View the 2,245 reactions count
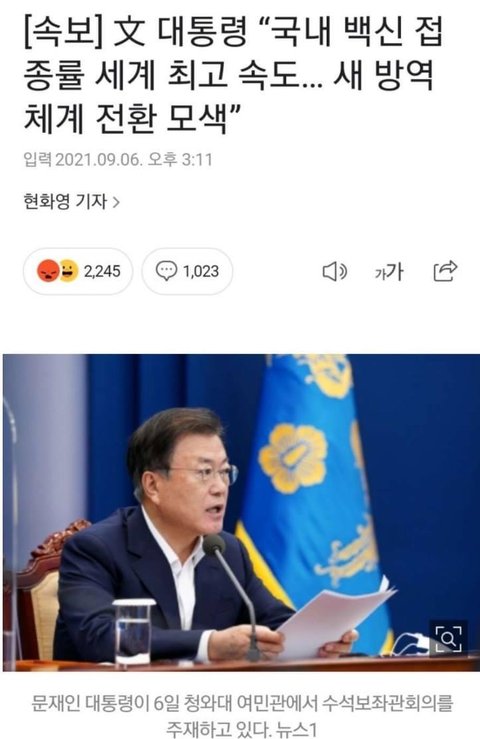Image resolution: width=480 pixels, height=739 pixels. click(x=102, y=271)
